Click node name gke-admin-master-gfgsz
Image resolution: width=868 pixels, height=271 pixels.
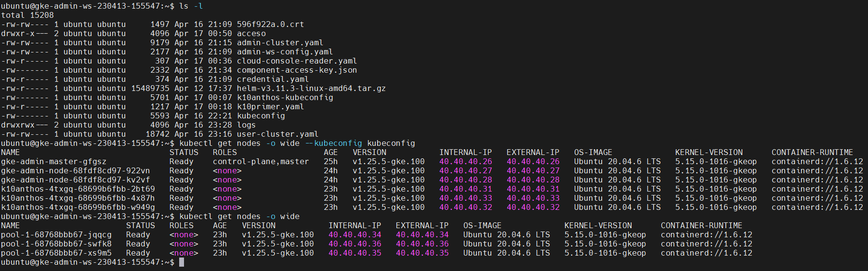[x=53, y=162]
